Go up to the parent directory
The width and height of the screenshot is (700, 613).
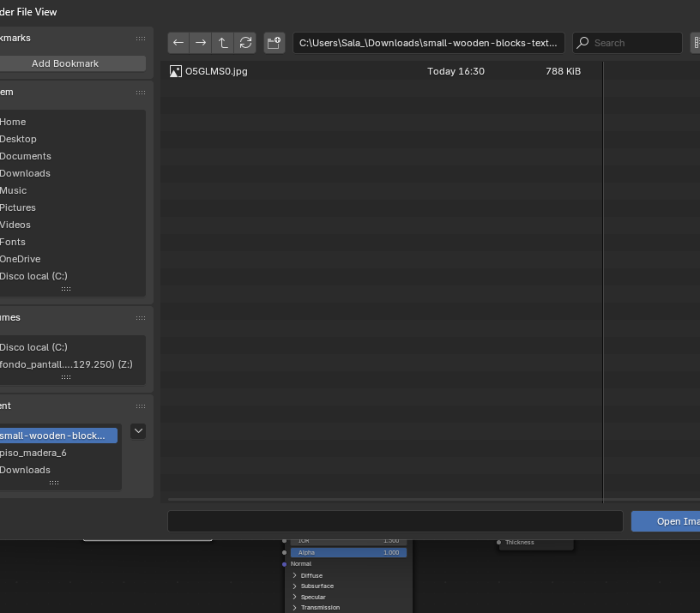223,43
